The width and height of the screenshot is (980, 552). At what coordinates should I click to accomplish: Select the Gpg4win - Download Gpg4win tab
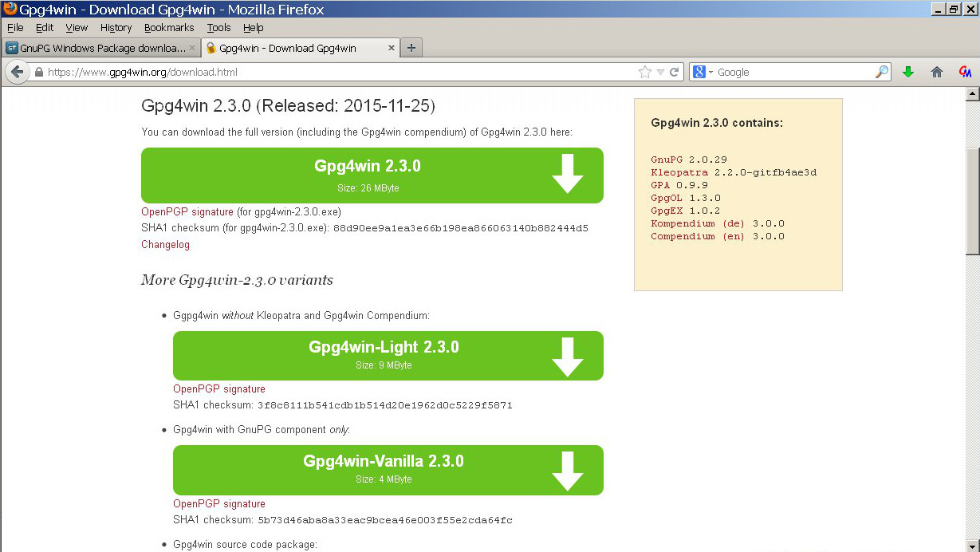[x=288, y=48]
